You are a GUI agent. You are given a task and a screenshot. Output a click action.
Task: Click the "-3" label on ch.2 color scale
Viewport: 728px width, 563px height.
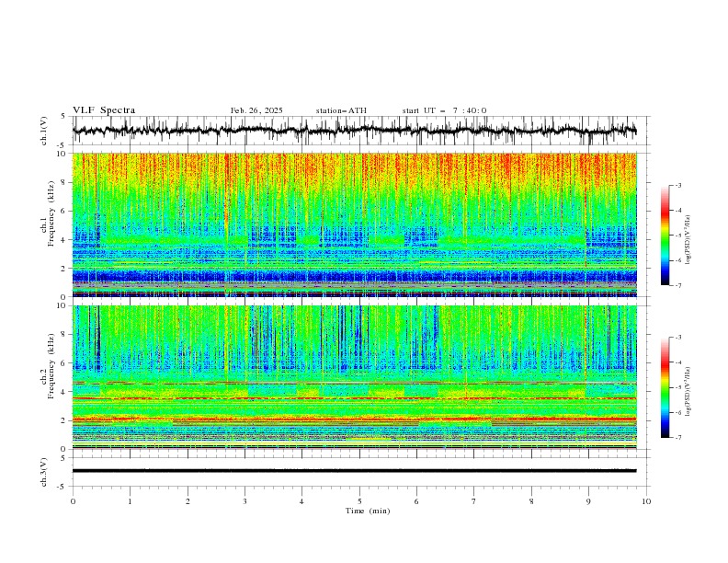click(678, 338)
